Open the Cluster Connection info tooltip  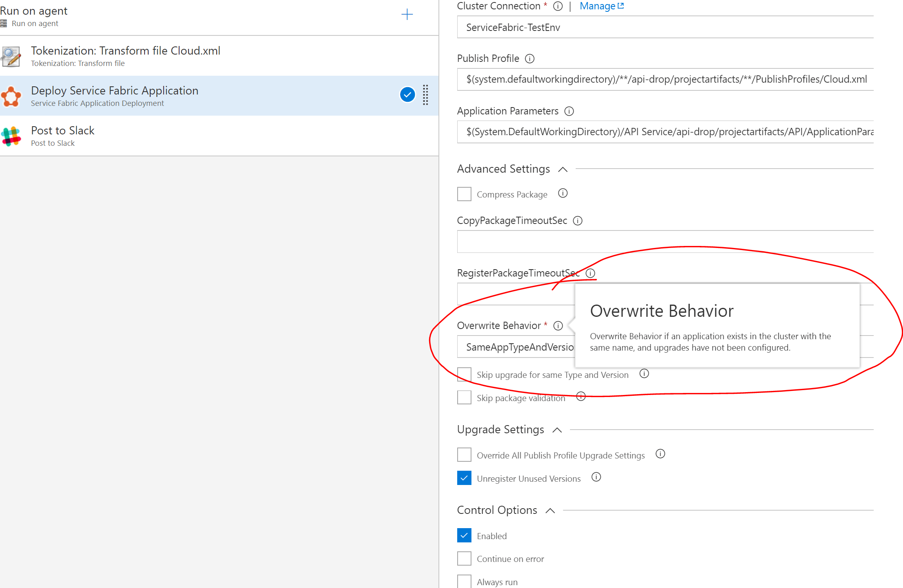tap(557, 6)
